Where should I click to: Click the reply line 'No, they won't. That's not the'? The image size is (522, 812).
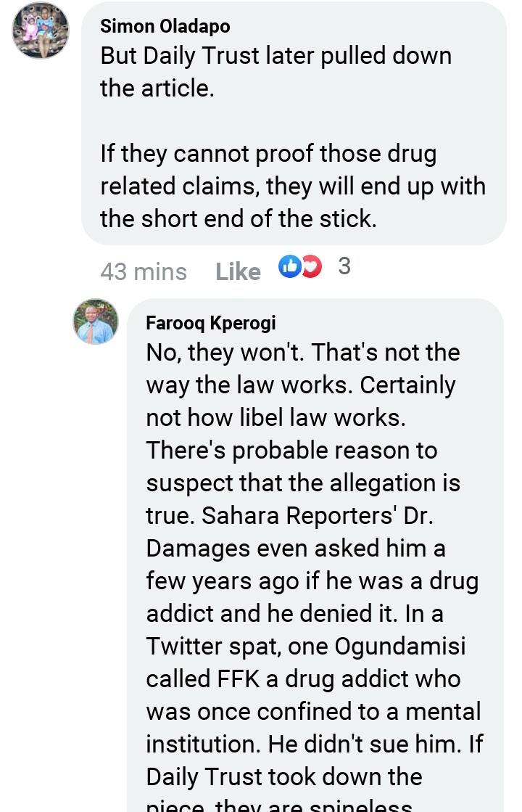[303, 353]
